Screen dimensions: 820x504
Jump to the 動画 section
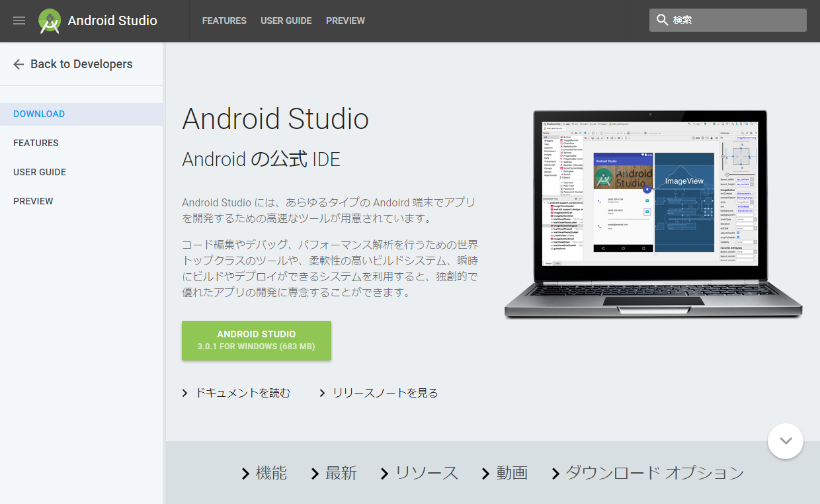pos(512,473)
